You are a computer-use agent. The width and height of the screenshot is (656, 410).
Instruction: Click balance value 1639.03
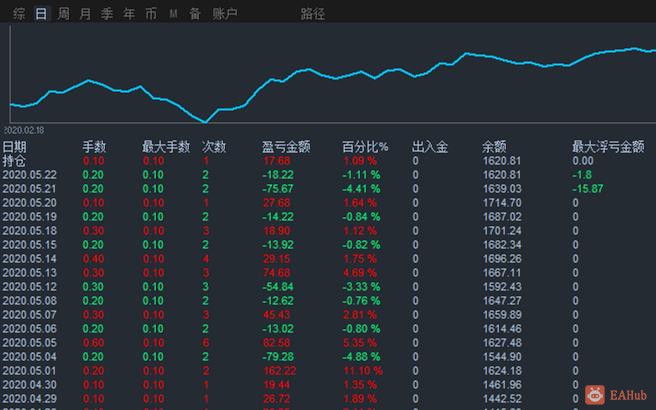click(502, 189)
